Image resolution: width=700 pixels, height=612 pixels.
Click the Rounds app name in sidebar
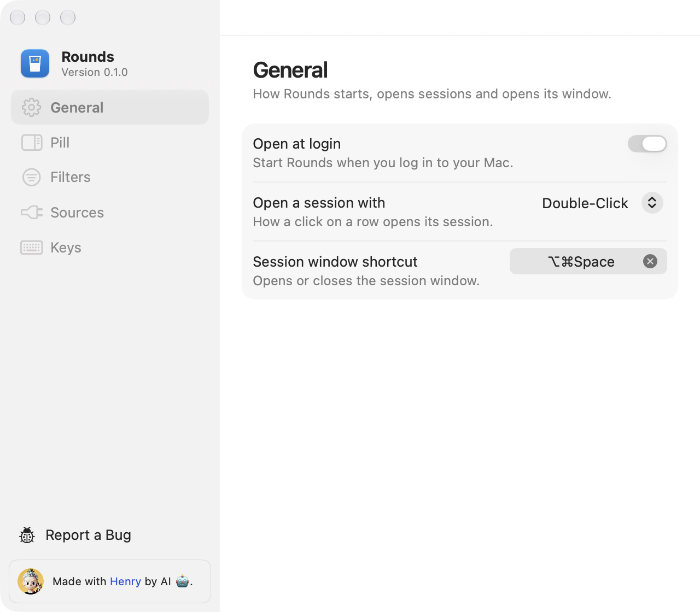click(88, 57)
